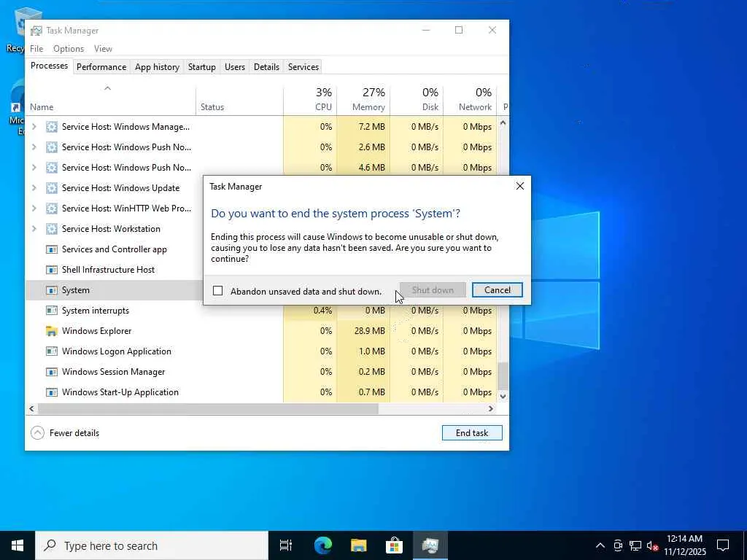Switch to the Performance tab
The height and width of the screenshot is (560, 747).
coord(101,67)
